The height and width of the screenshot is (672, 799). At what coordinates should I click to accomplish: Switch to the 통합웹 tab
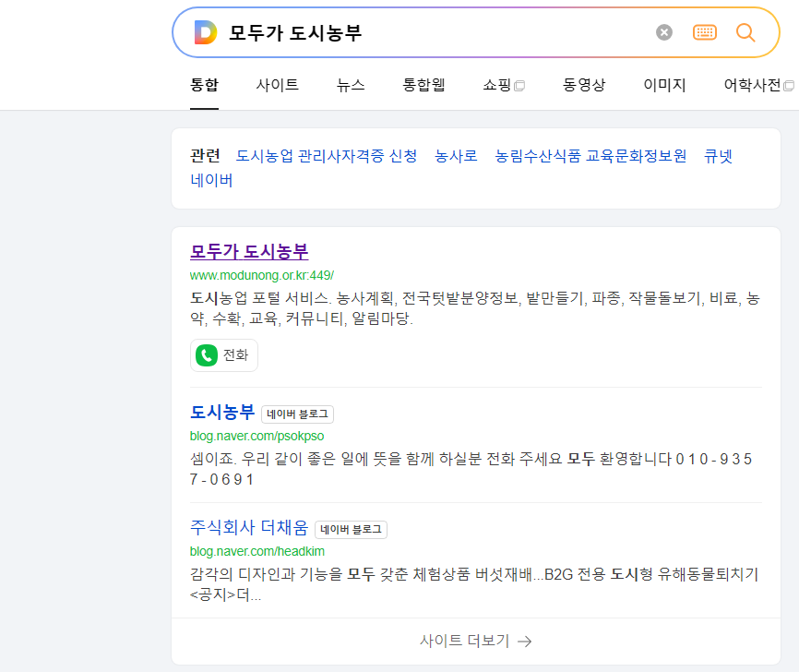(424, 85)
